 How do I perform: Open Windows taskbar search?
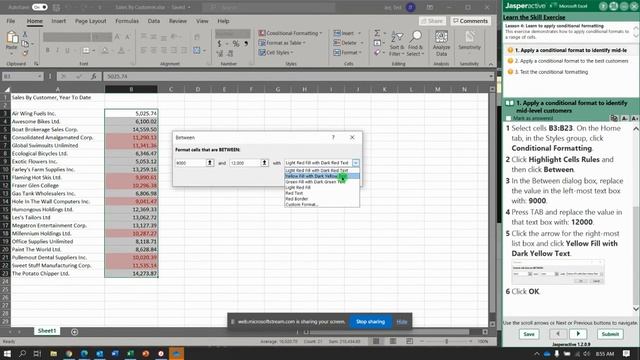pyautogui.click(x=22, y=353)
